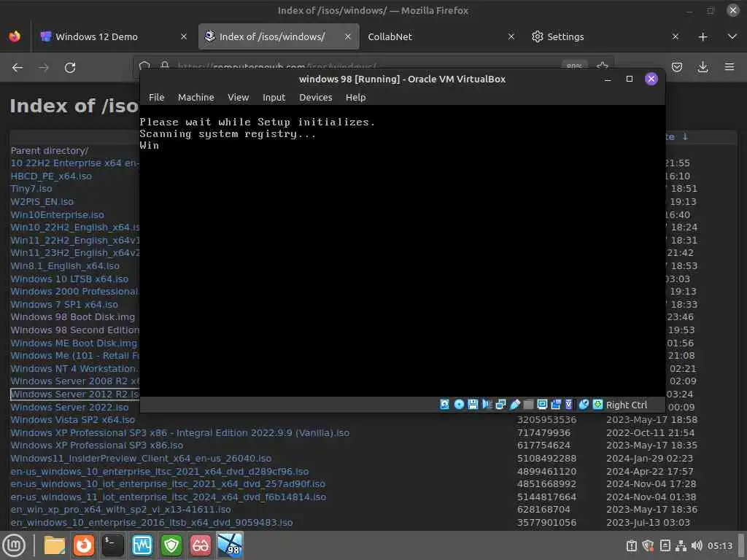Reload the page in Firefox

(x=70, y=68)
